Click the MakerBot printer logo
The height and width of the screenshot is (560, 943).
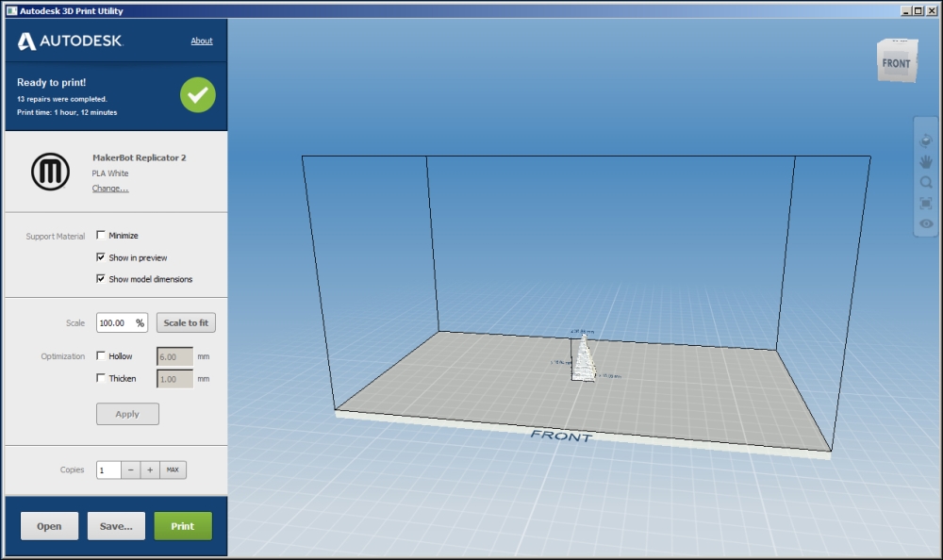51,172
